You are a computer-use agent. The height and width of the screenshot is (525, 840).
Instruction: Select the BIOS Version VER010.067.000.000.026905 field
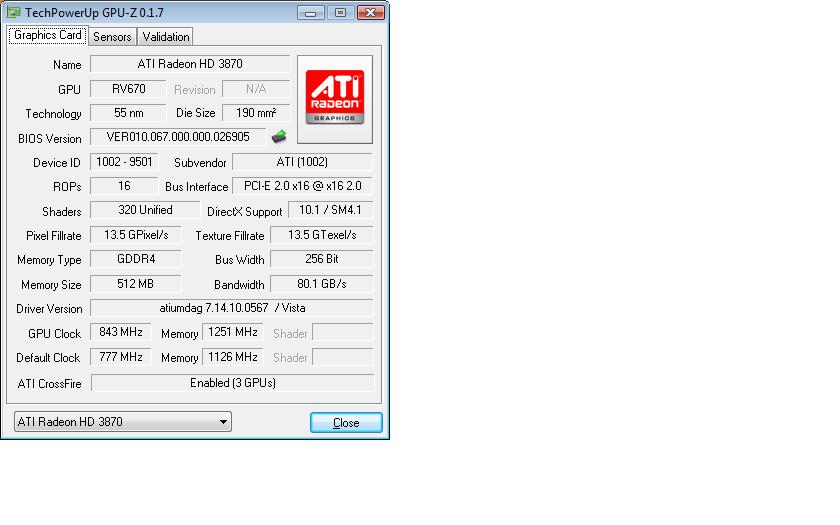click(178, 137)
